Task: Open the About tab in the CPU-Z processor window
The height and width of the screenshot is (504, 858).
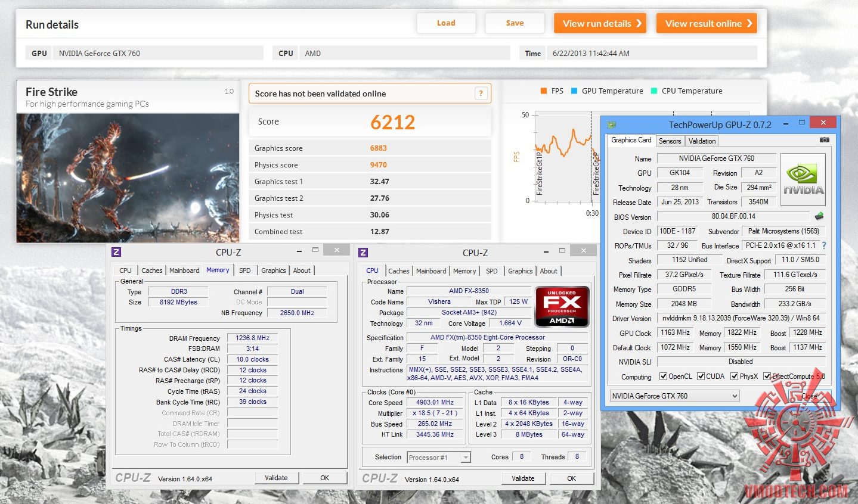Action: pyautogui.click(x=549, y=271)
